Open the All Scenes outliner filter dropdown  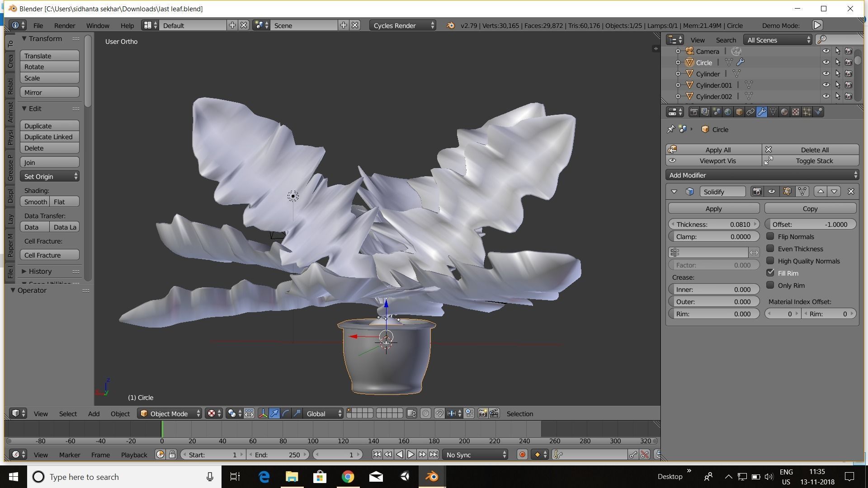pos(778,40)
